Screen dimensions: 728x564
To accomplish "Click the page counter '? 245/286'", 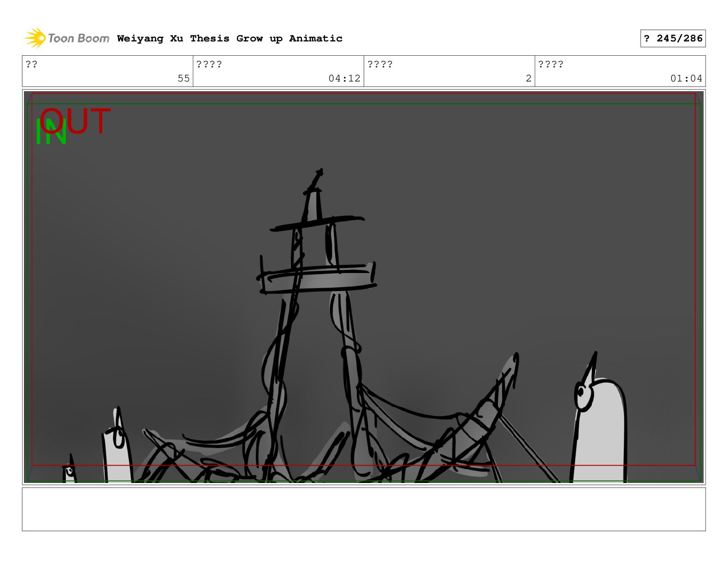I will tap(673, 39).
